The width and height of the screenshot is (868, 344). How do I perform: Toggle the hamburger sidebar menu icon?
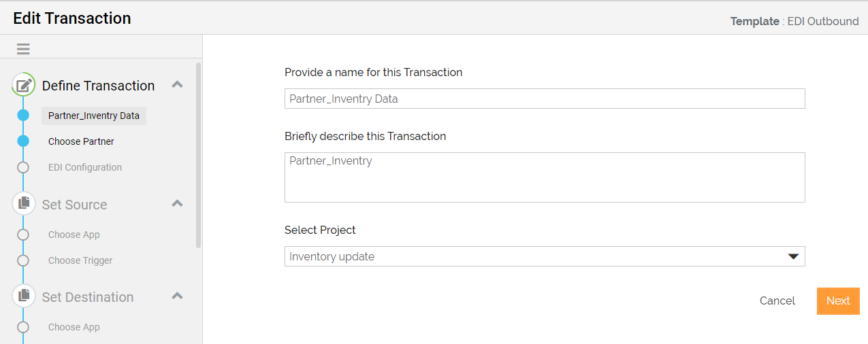click(x=23, y=49)
